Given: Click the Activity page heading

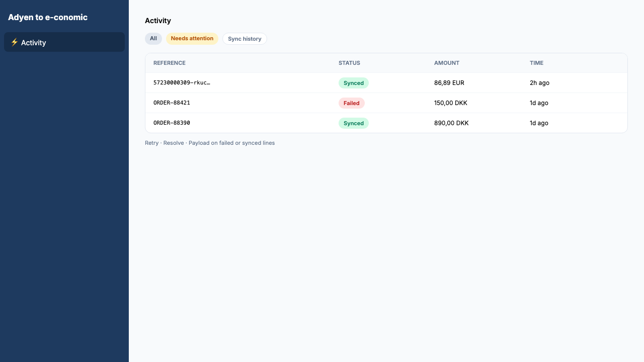Looking at the screenshot, I should coord(158,21).
